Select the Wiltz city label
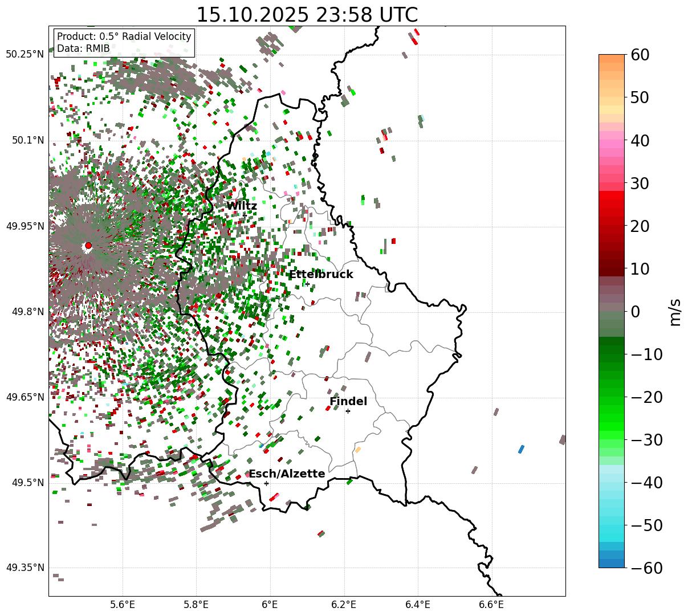 pos(242,206)
